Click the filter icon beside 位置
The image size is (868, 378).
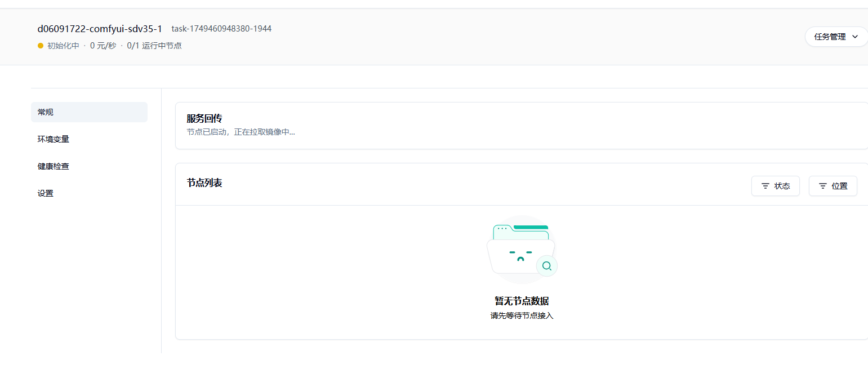point(823,186)
